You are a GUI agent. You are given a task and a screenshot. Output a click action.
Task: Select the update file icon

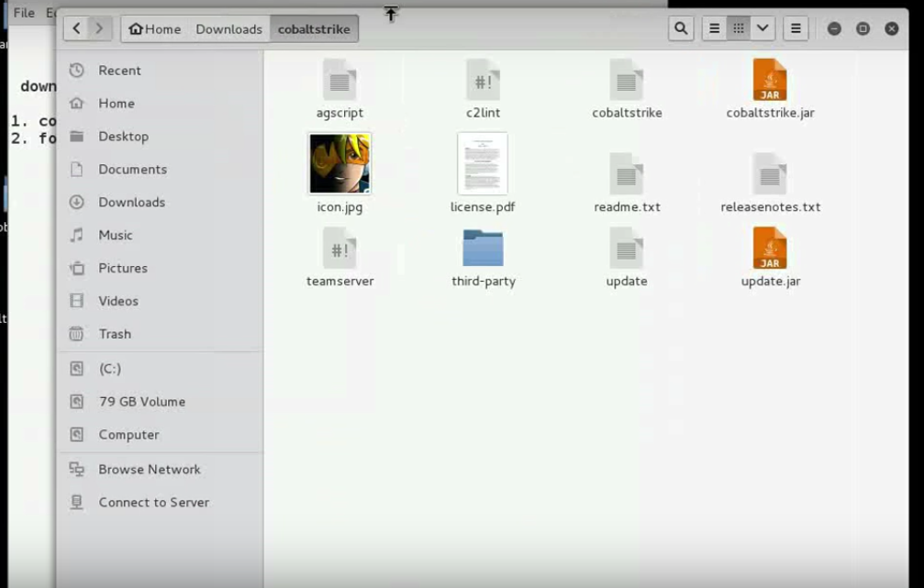(627, 249)
